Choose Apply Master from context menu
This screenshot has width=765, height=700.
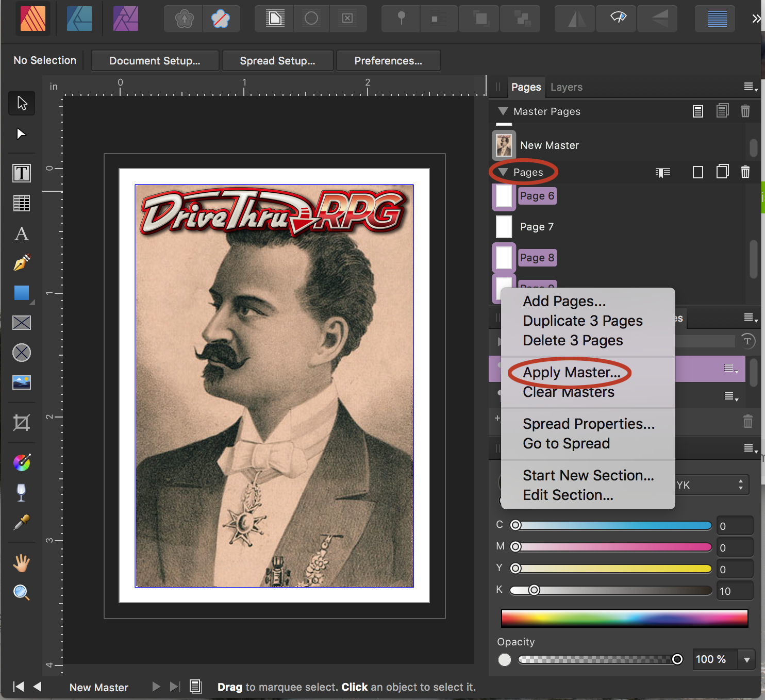click(571, 372)
